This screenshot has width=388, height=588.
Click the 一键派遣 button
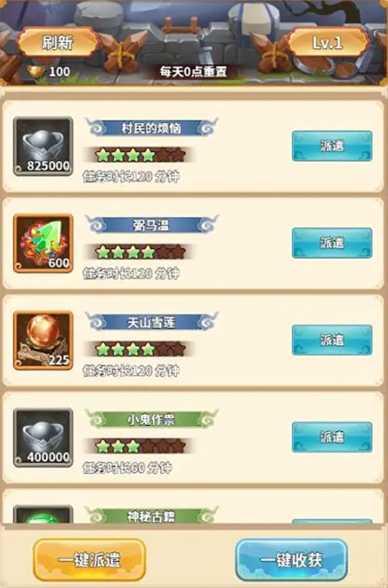(x=89, y=560)
